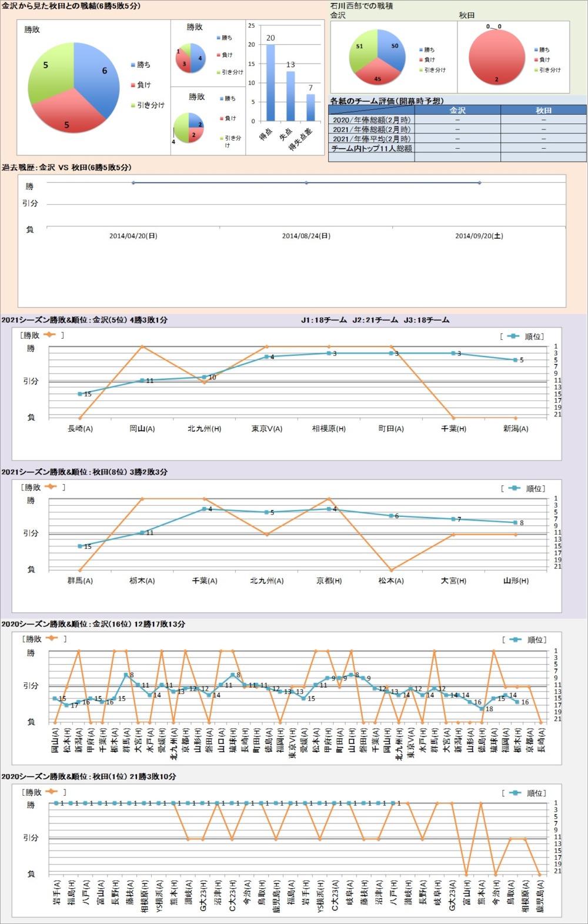Click the 金沢 column header in evaluation table

point(457,110)
